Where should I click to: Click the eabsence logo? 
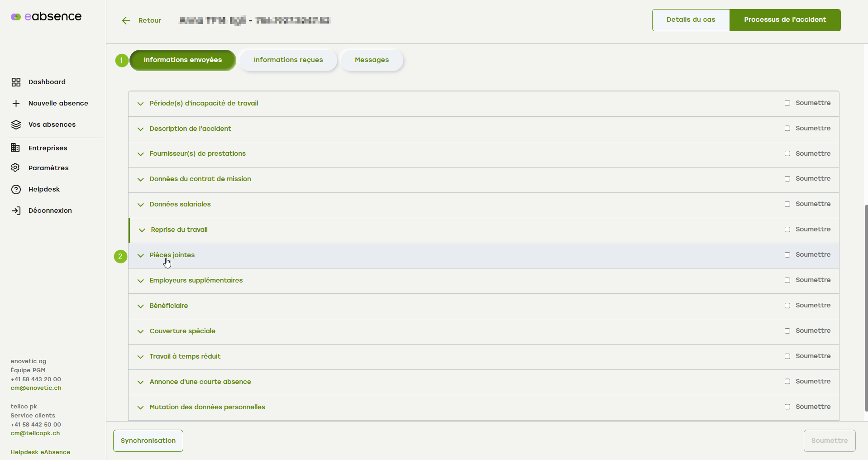click(46, 16)
